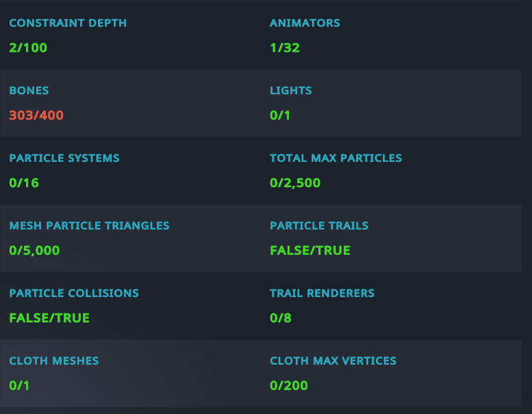Screen dimensions: 532x414
Task: Select the 0/1 lights value
Action: tap(280, 116)
